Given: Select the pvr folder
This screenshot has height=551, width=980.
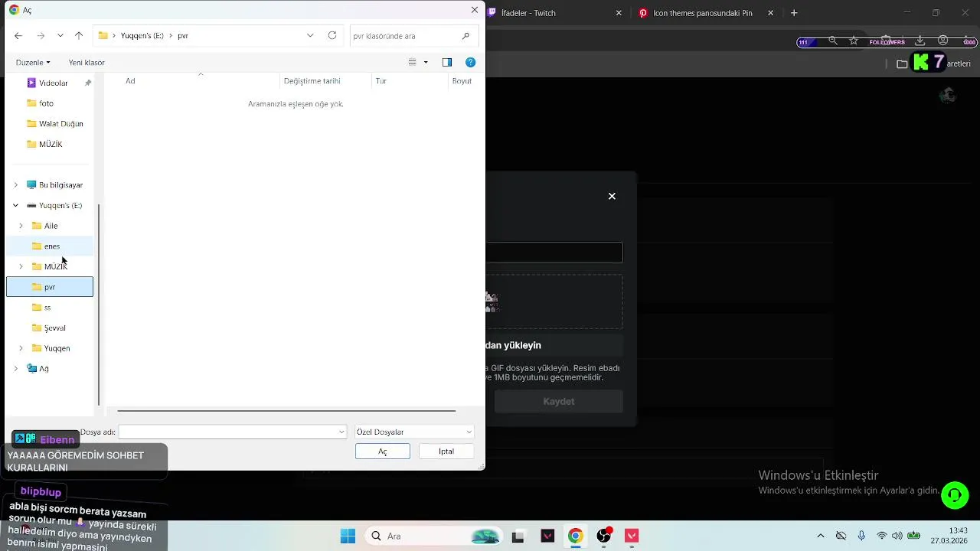Looking at the screenshot, I should click(x=50, y=287).
